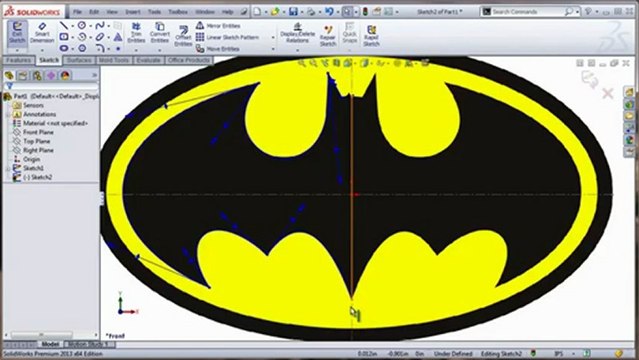Image resolution: width=639 pixels, height=360 pixels.
Task: Open the Undo dropdown arrow
Action: [x=338, y=12]
